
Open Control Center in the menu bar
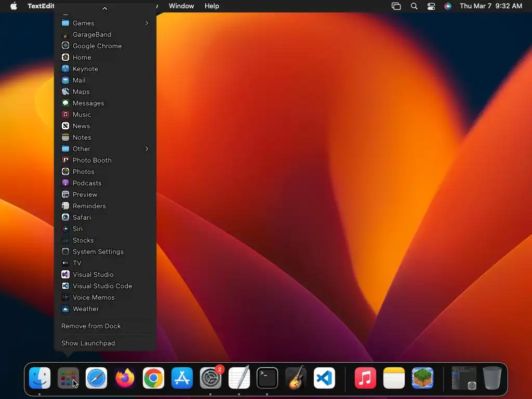431,6
